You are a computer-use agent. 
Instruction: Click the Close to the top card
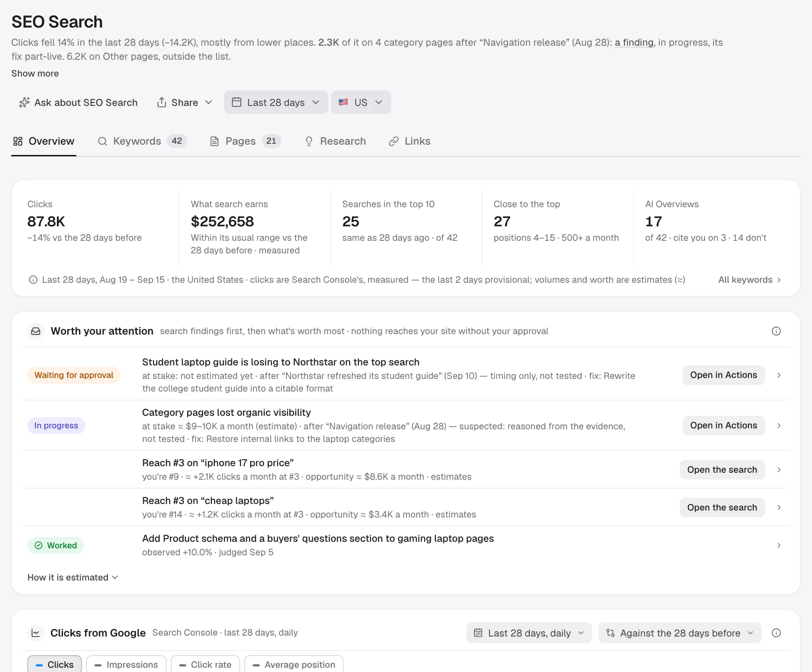click(557, 227)
